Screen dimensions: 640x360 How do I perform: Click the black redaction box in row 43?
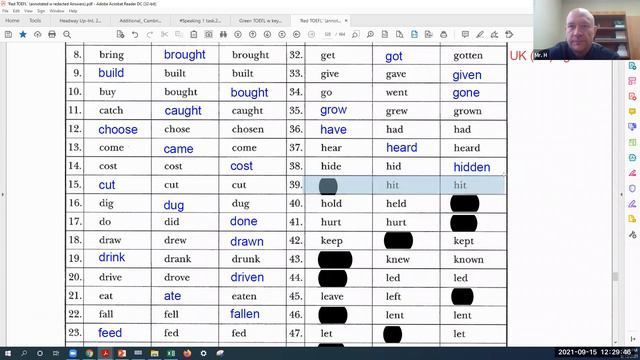[x=335, y=260]
